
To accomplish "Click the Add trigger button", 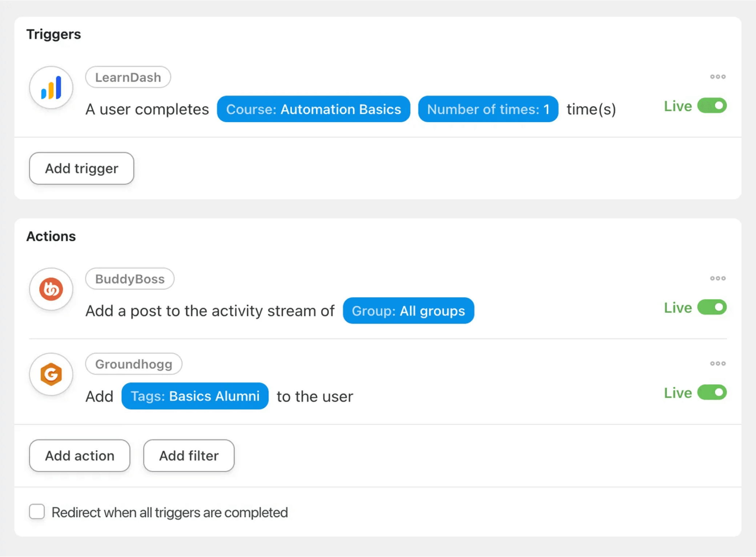I will coord(81,169).
